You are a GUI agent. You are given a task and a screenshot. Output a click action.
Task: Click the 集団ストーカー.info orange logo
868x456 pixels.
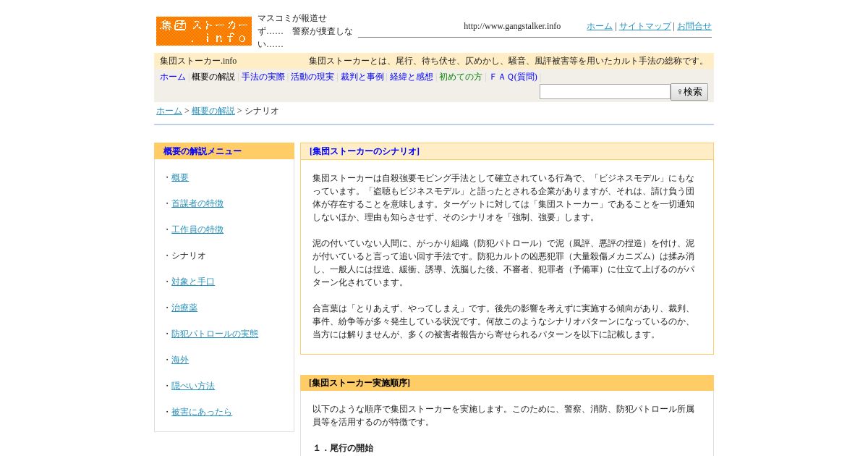tap(204, 31)
